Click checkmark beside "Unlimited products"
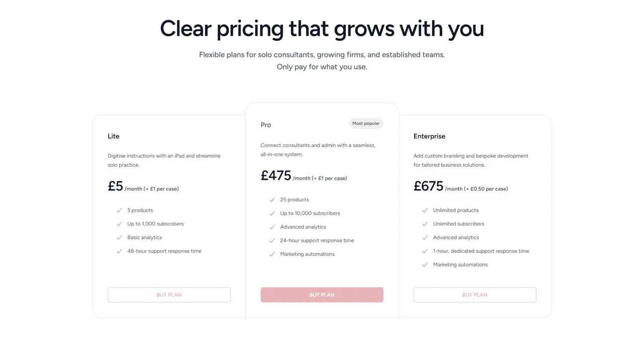 (x=425, y=210)
